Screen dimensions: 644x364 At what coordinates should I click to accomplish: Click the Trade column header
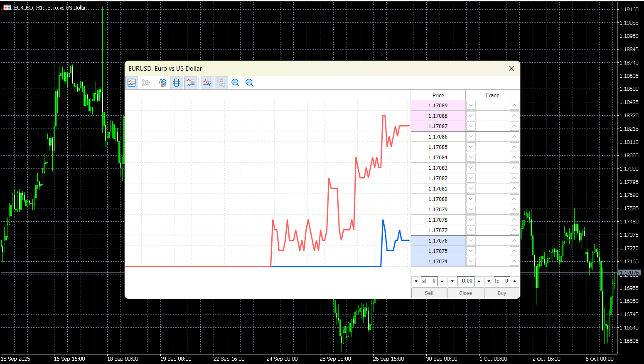click(492, 95)
